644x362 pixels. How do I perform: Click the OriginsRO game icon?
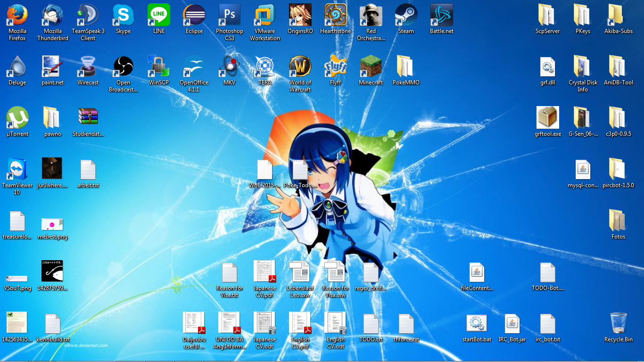pos(300,16)
